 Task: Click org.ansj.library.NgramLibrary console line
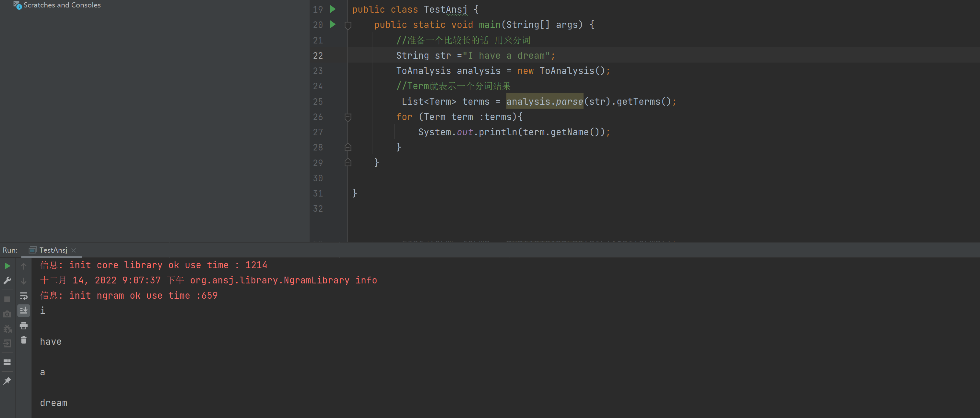click(x=208, y=280)
